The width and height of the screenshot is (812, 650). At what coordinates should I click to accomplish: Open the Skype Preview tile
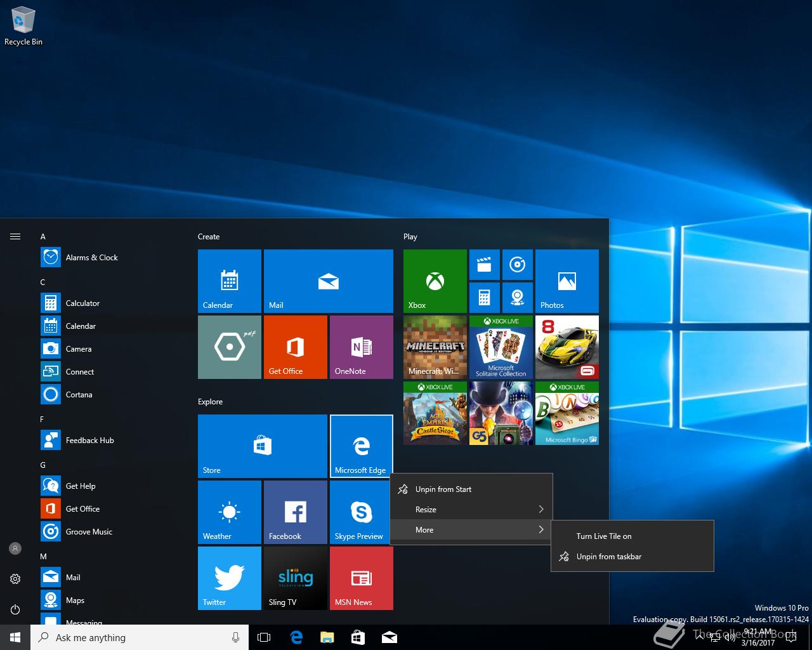[361, 512]
